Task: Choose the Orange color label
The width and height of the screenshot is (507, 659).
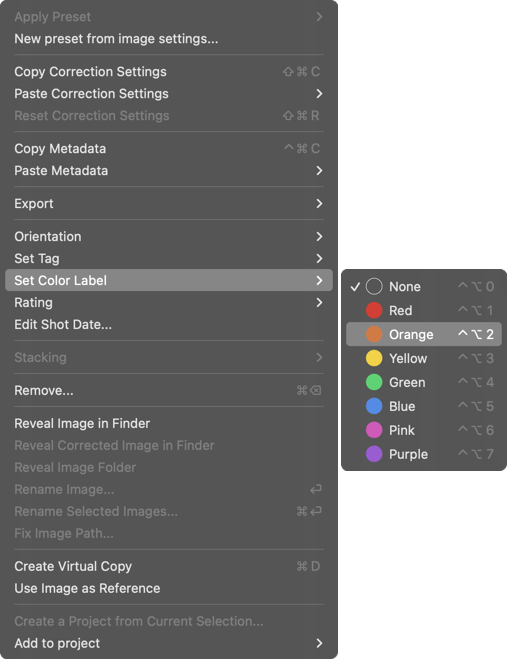Action: [x=423, y=335]
